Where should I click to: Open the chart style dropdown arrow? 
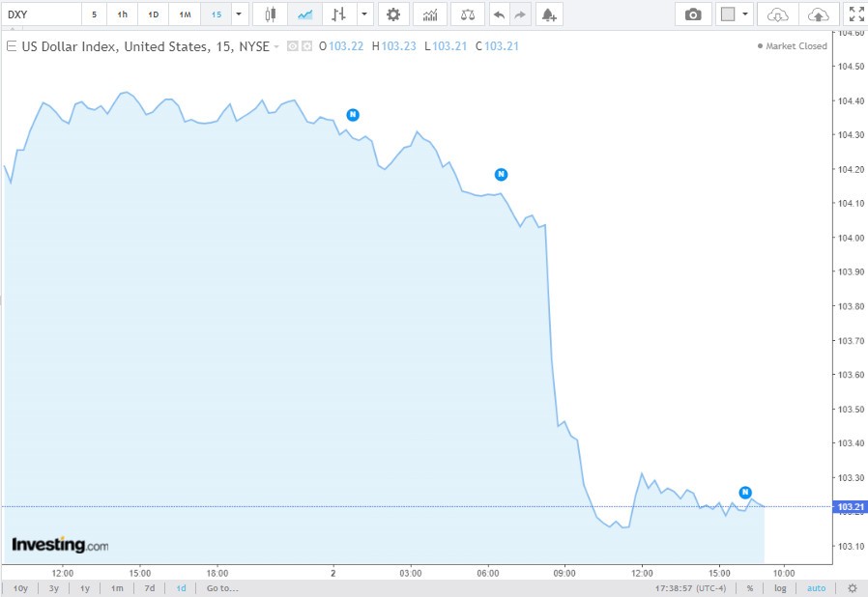tap(364, 14)
